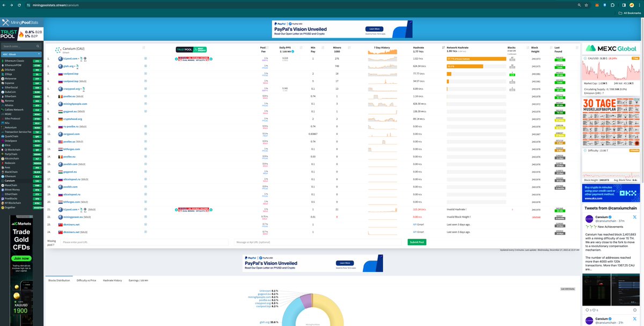Click Learn More on PayPal top banner
This screenshot has width=644, height=326.
374,29
